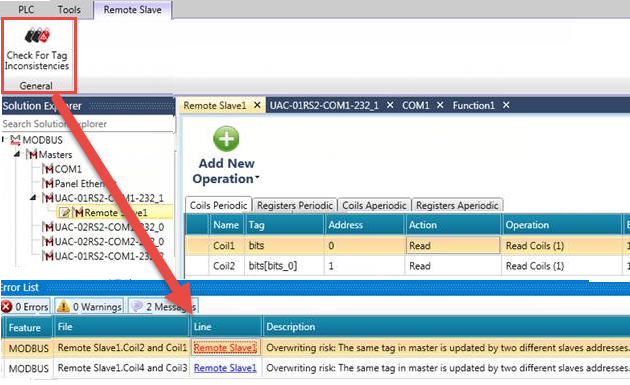Select COM1 master node in tree
Image resolution: width=630 pixels, height=385 pixels.
63,169
